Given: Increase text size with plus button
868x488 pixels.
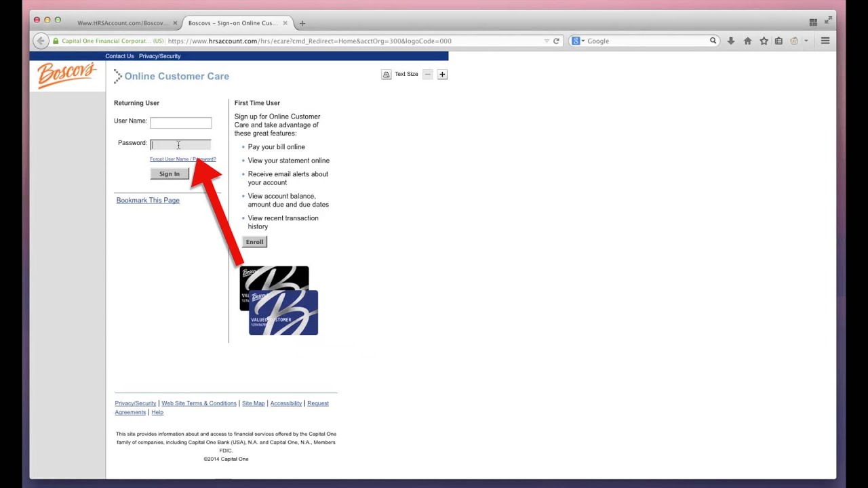Looking at the screenshot, I should tap(442, 75).
